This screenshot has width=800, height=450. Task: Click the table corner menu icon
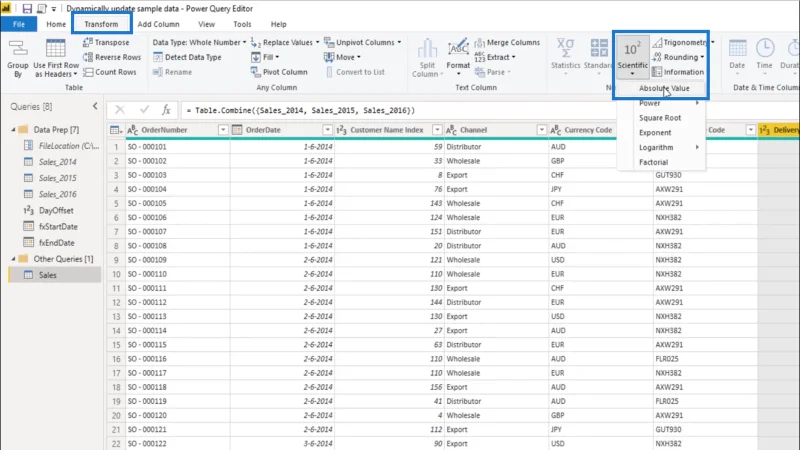(x=116, y=130)
